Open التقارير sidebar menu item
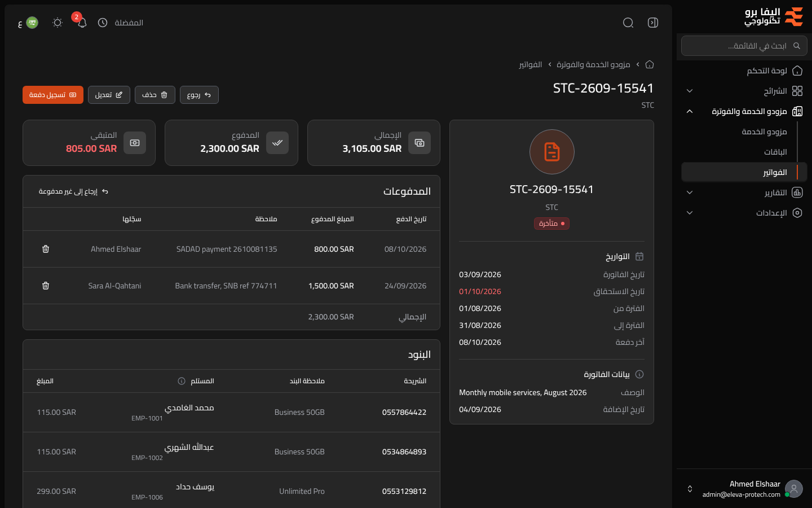Viewport: 812px width, 508px height. [744, 192]
